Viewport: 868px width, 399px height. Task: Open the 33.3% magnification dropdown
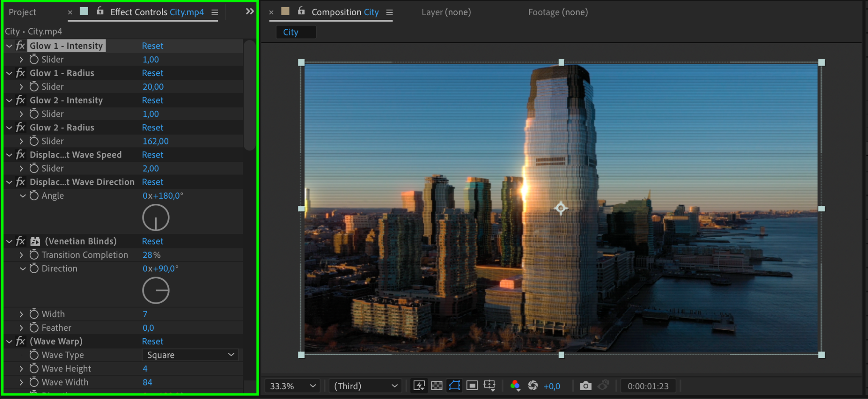pos(292,386)
